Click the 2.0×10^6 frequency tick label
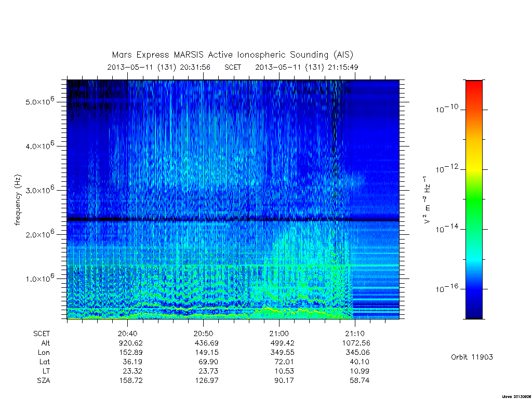 click(39, 234)
